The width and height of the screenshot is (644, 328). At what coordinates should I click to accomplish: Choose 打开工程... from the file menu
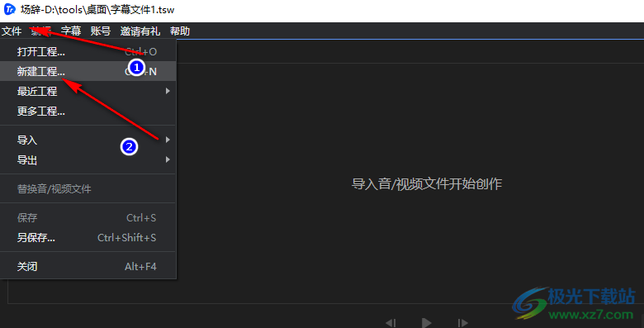point(88,52)
